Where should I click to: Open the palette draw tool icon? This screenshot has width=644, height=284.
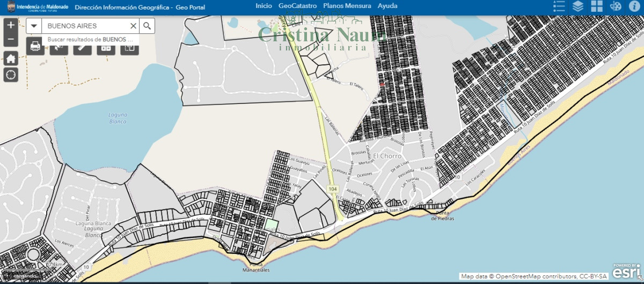tap(616, 6)
